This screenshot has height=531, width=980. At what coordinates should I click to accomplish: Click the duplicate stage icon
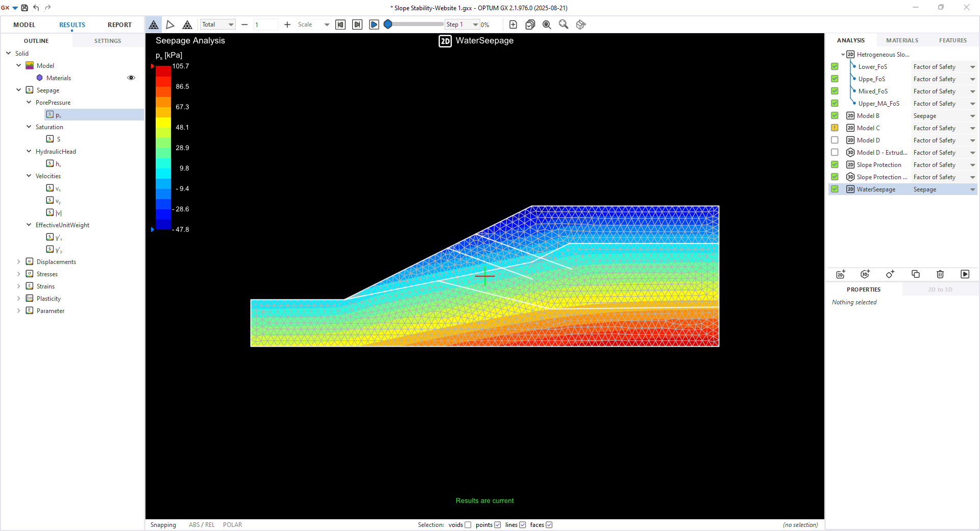(x=915, y=274)
